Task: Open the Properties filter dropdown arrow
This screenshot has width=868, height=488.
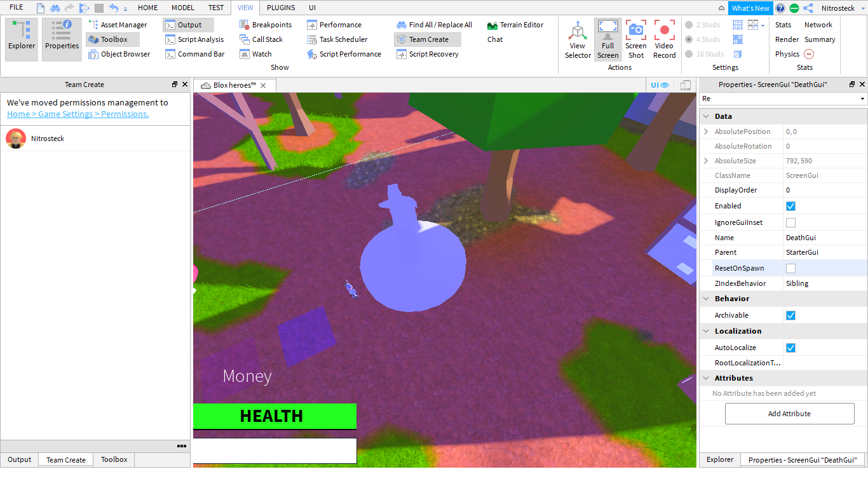Action: (x=862, y=99)
